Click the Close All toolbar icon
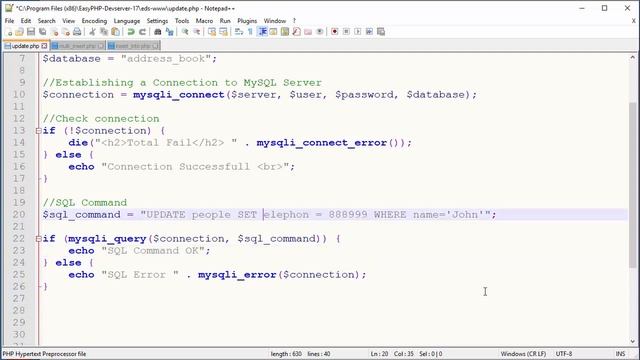Screen dimensions: 640x360 click(65, 32)
